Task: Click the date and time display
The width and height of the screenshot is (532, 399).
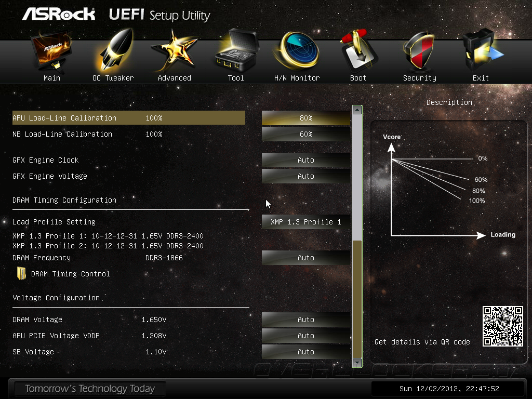Action: (x=449, y=389)
